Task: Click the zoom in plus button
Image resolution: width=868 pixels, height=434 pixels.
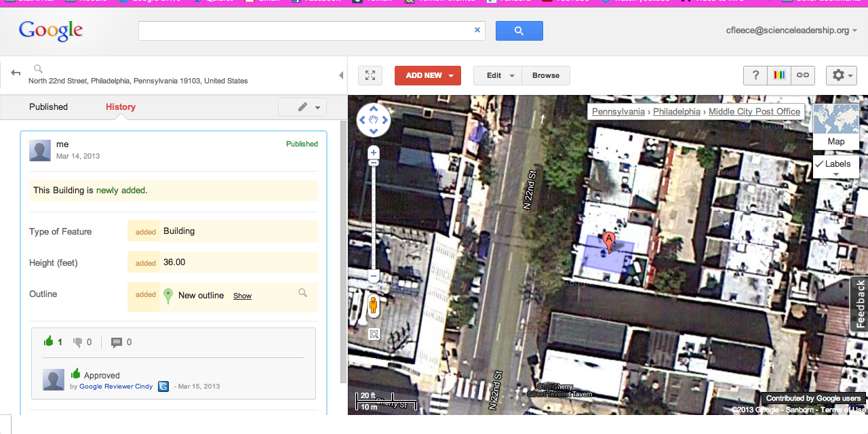Action: pyautogui.click(x=373, y=153)
